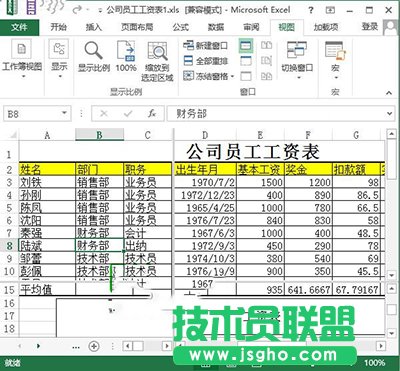Click Freeze Panes (冻结窗格) icon

click(188, 76)
